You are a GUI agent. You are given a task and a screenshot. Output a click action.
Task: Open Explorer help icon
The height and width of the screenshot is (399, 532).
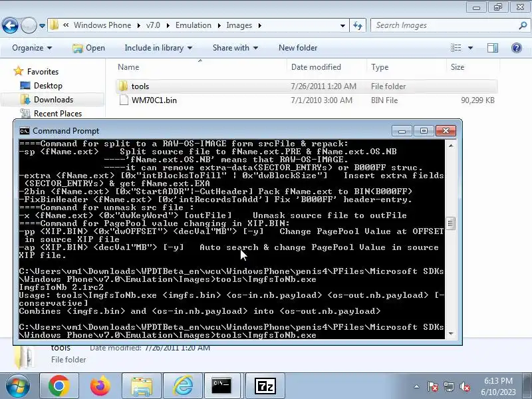click(517, 48)
